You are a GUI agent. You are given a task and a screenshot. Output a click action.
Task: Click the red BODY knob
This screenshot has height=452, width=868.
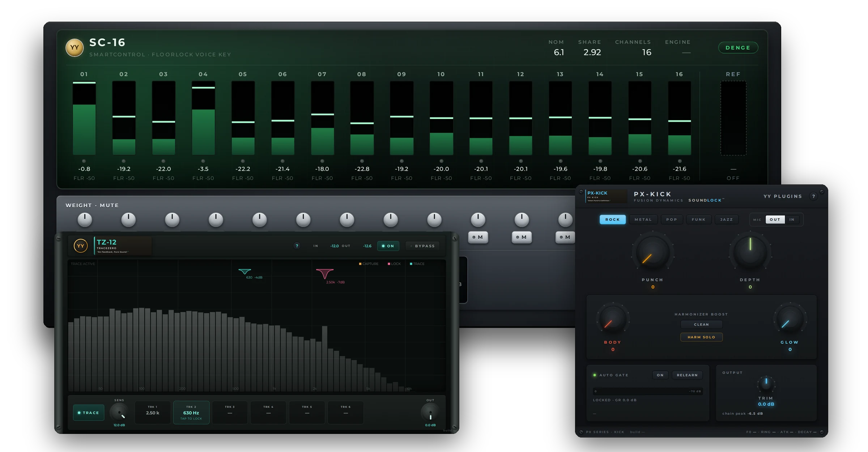613,319
